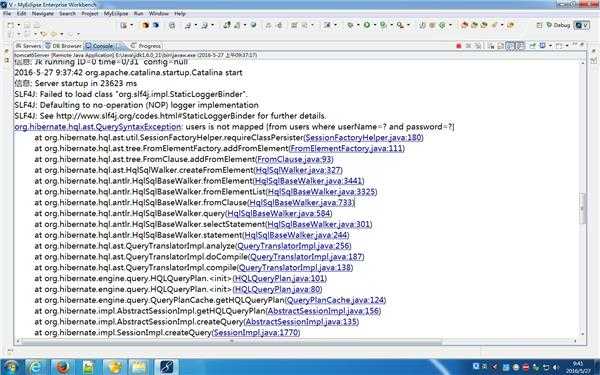Open the SessionImpl.java:1770 link
600x375 pixels.
[x=256, y=333]
